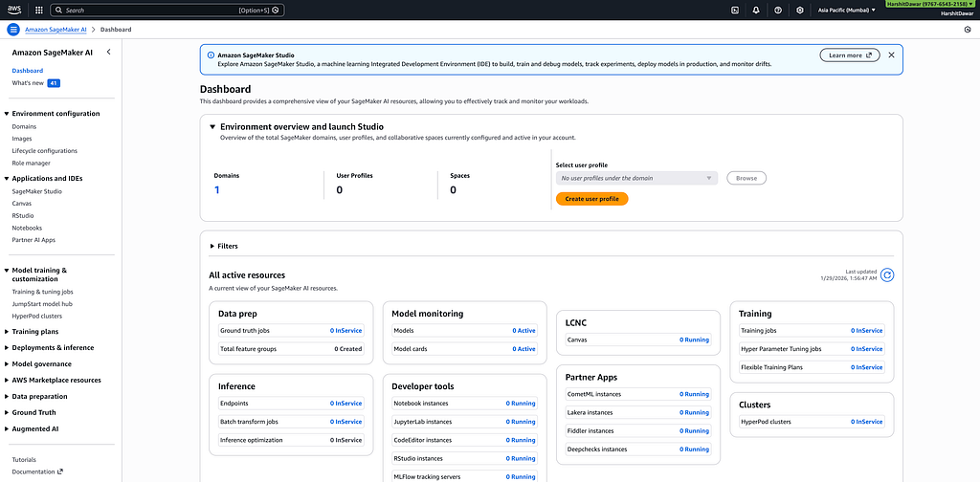Image resolution: width=980 pixels, height=482 pixels.
Task: Open help question mark icon
Action: tap(777, 10)
